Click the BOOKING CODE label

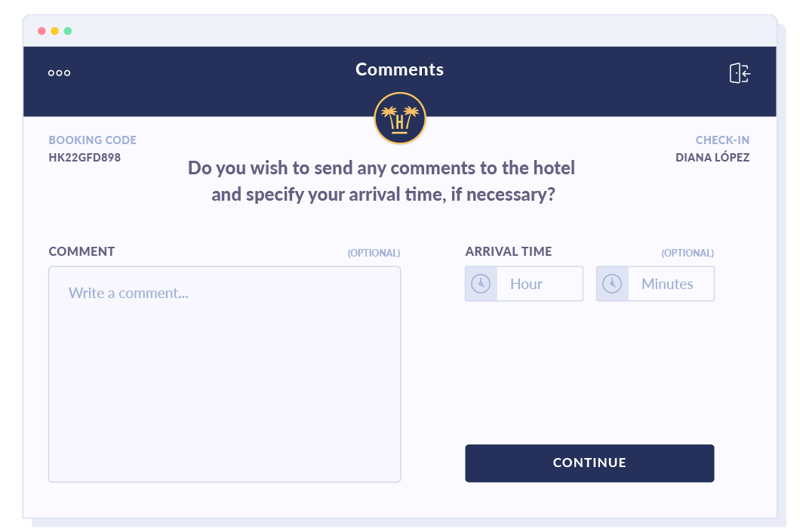[92, 140]
